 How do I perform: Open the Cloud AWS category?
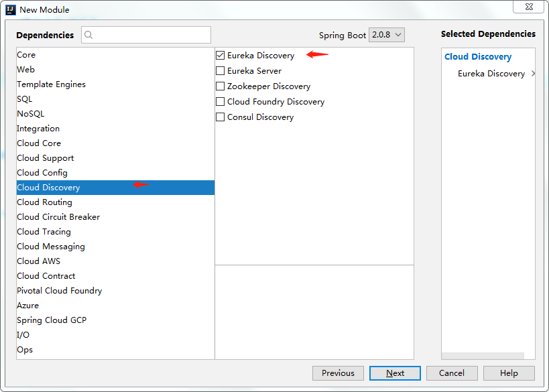click(115, 261)
